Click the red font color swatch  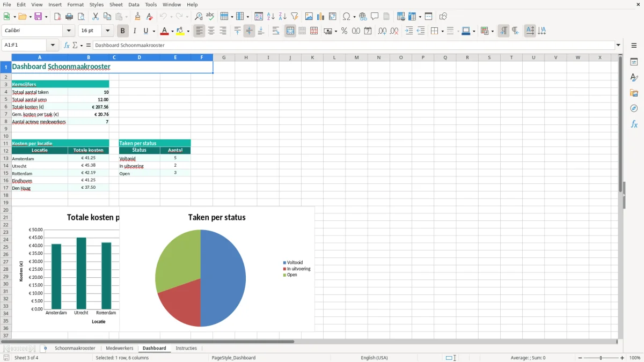click(164, 31)
